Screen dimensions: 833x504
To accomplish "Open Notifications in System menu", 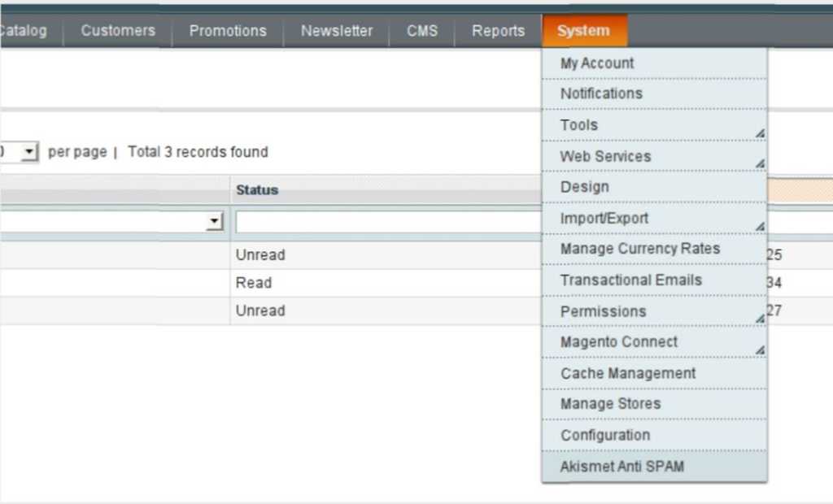I will [x=655, y=94].
